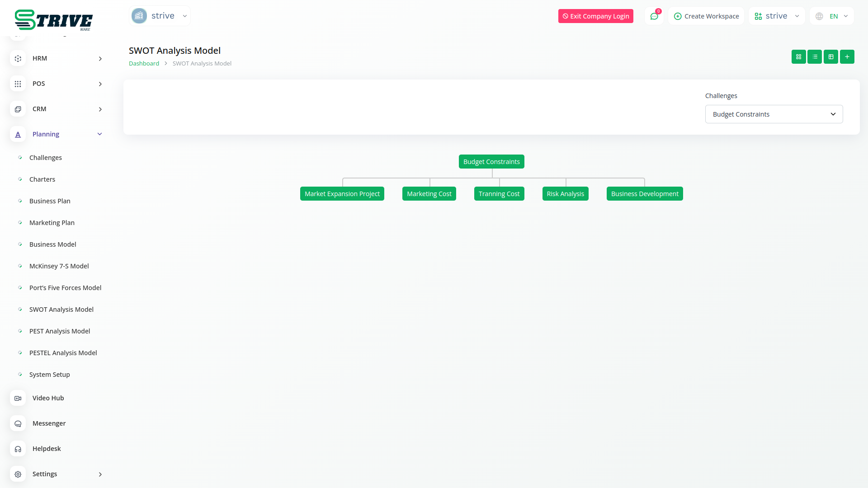Click Exit Company Login button
The width and height of the screenshot is (868, 488).
click(x=595, y=16)
